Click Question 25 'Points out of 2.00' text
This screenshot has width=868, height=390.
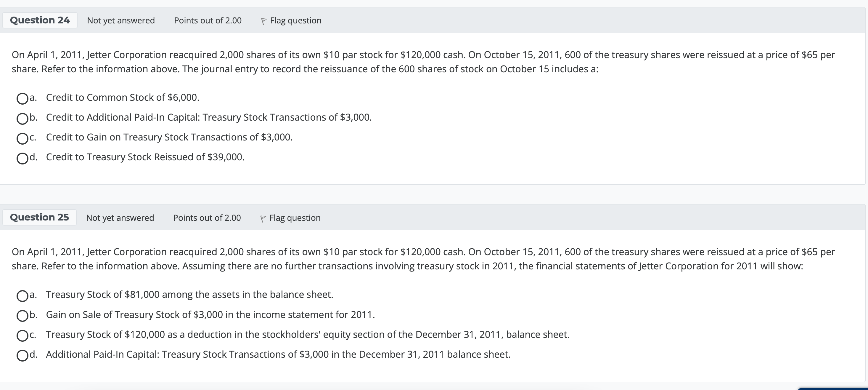(207, 218)
